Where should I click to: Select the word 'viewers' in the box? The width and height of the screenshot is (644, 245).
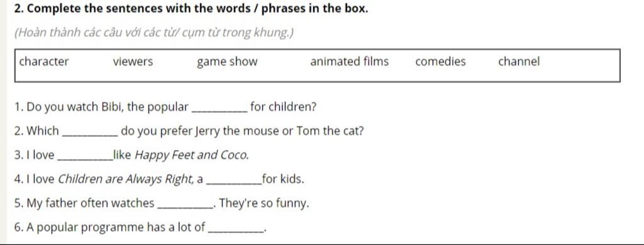click(133, 62)
